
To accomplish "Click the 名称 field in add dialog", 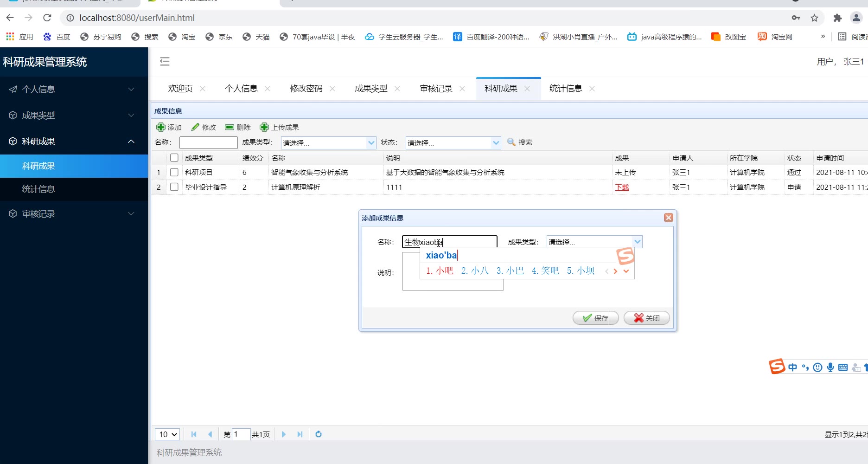I will [450, 242].
